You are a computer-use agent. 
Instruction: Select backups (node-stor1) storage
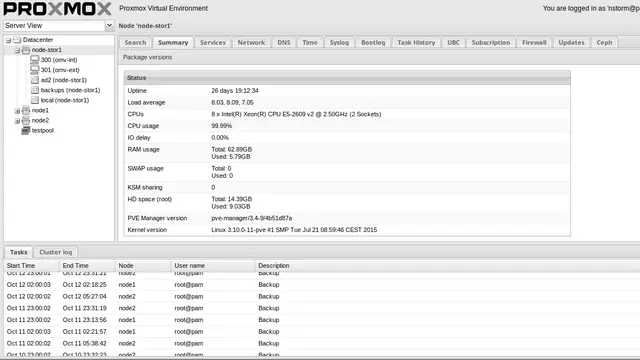click(70, 90)
